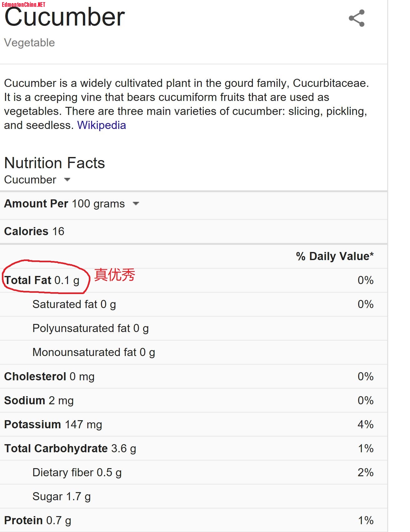This screenshot has width=410, height=532.
Task: Click the Monounsaturated fat 0 g row
Action: pyautogui.click(x=194, y=352)
